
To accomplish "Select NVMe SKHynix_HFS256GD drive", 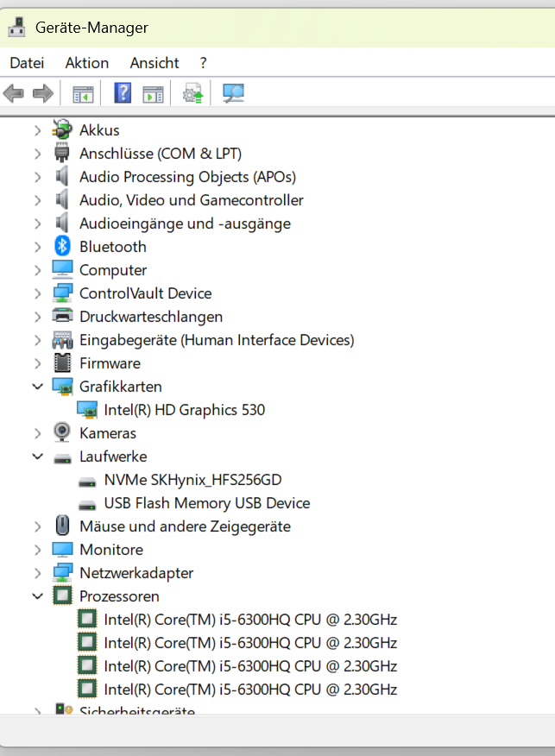I will [192, 480].
